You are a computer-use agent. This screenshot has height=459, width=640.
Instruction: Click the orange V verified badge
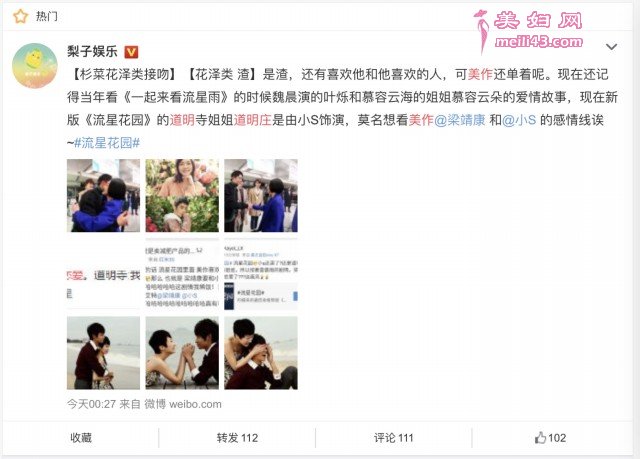point(131,52)
